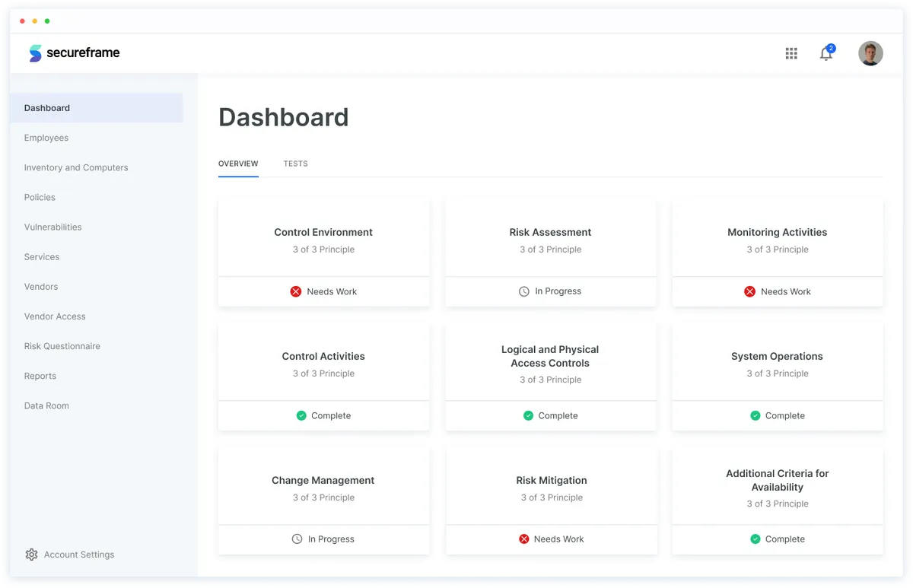Viewport: 913px width, 588px height.
Task: Open Employees in the sidebar
Action: coord(46,138)
